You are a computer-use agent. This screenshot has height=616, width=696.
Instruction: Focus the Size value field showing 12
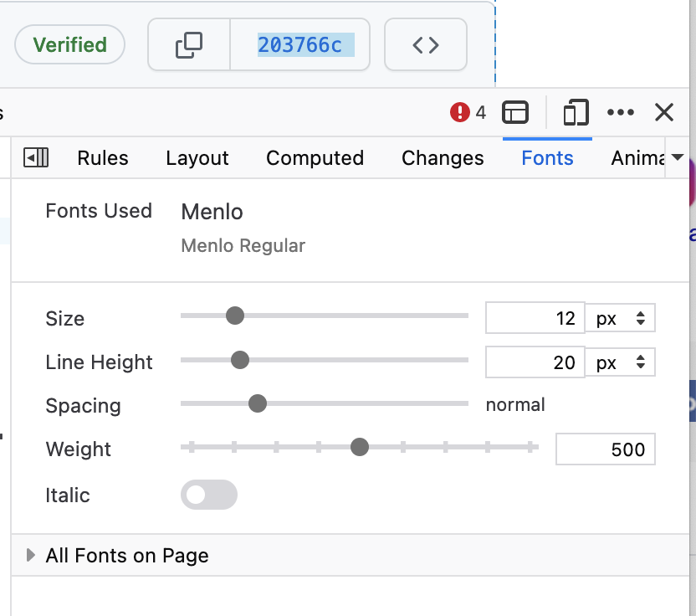click(x=535, y=318)
